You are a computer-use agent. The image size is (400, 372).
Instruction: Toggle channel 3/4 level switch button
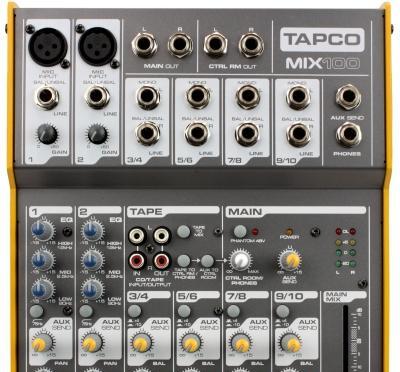[134, 311]
